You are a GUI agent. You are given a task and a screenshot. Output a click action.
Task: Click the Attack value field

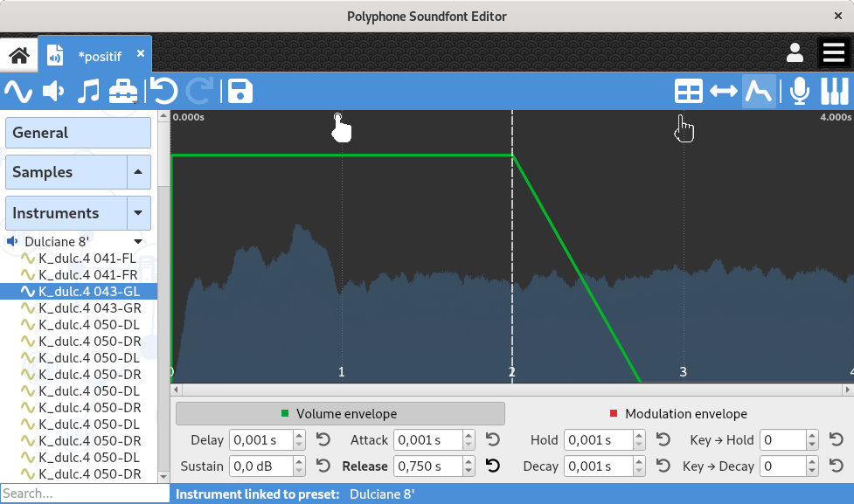tap(428, 439)
